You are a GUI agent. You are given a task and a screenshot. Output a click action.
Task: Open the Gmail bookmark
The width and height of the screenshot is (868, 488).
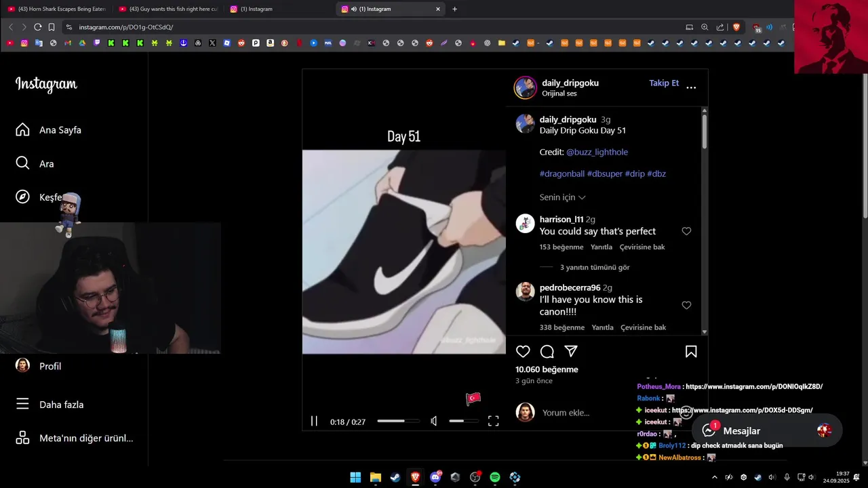[x=68, y=43]
